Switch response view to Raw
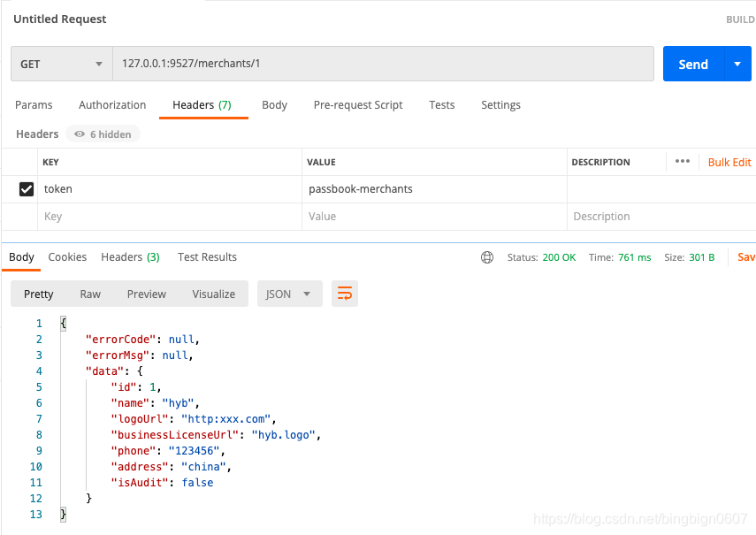 click(x=90, y=294)
